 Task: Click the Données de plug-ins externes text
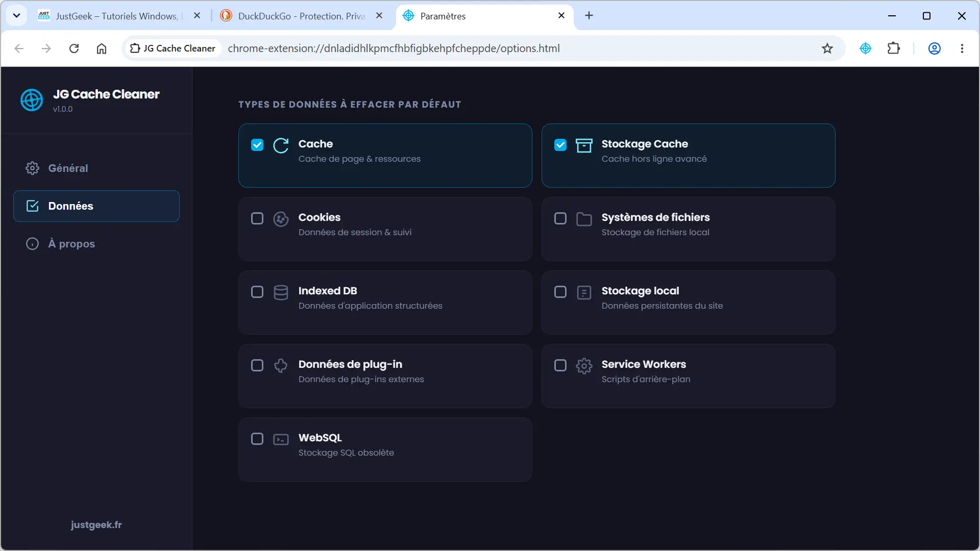(361, 380)
